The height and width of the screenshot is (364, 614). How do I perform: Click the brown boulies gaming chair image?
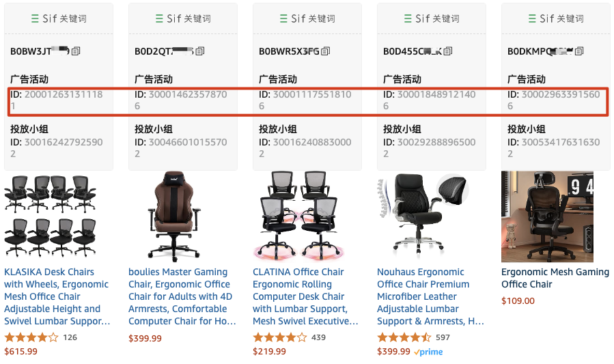[175, 216]
